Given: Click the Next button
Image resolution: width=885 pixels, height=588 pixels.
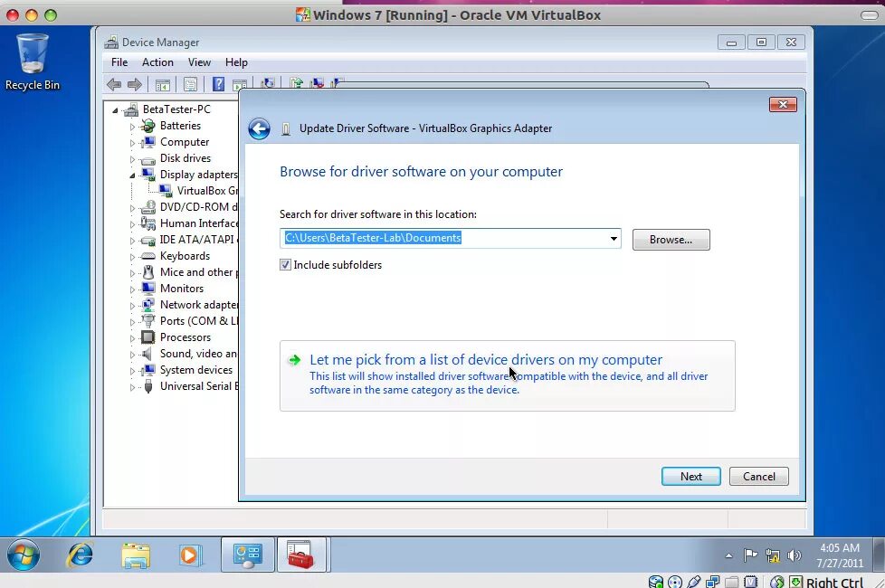Looking at the screenshot, I should coord(690,476).
